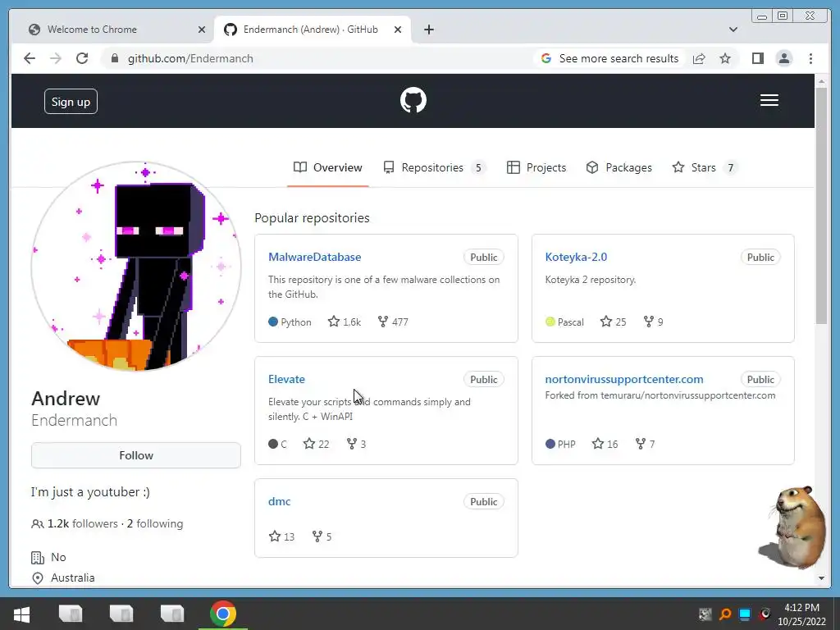Click the scrollbar down arrow

pyautogui.click(x=821, y=578)
